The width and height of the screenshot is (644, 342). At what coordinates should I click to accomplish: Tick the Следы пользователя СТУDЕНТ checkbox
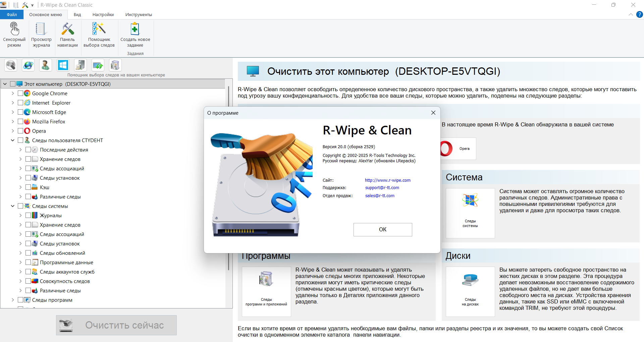point(20,140)
